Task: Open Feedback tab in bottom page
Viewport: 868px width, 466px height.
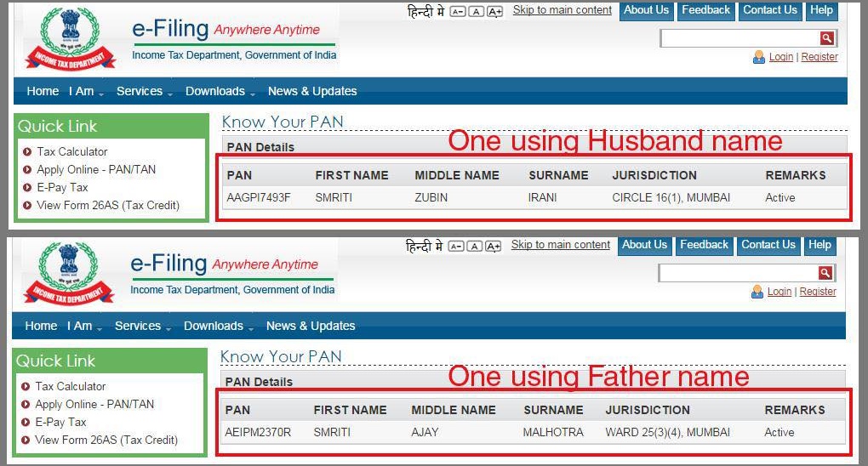Action: click(x=704, y=245)
